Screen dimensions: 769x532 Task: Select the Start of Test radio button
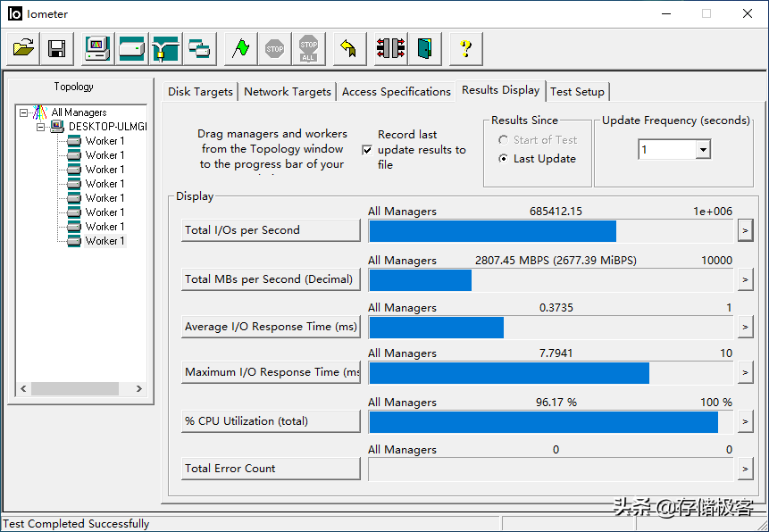tap(503, 140)
